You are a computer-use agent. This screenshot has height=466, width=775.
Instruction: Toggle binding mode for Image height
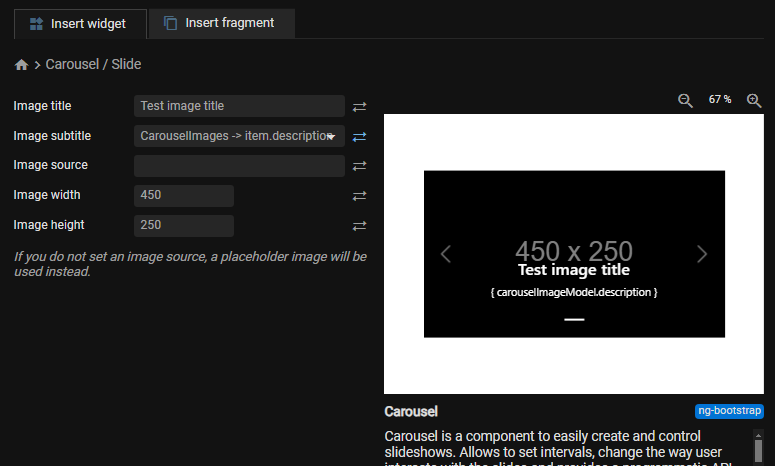tap(359, 226)
